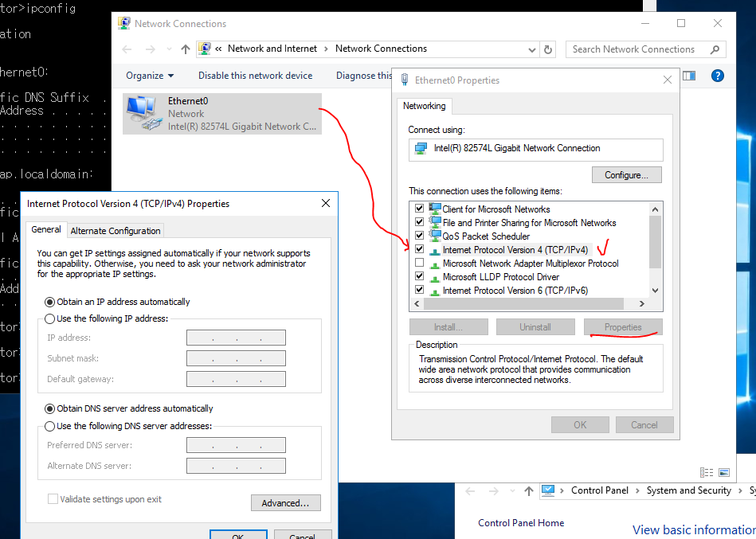Click OK in Ethernet0 Properties dialog
756x539 pixels.
[580, 425]
